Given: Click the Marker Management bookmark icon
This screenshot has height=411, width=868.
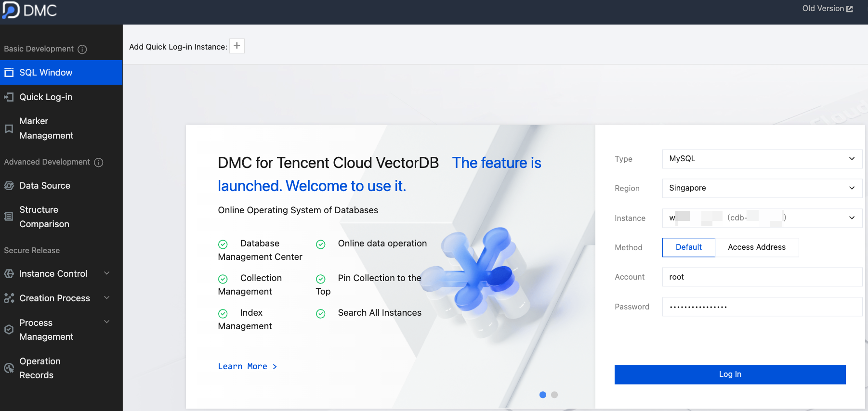Looking at the screenshot, I should pyautogui.click(x=9, y=128).
